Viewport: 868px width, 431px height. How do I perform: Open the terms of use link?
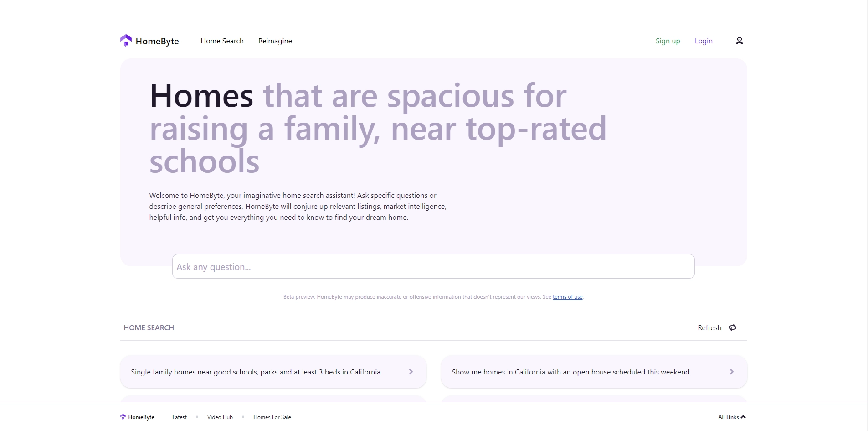pos(567,297)
